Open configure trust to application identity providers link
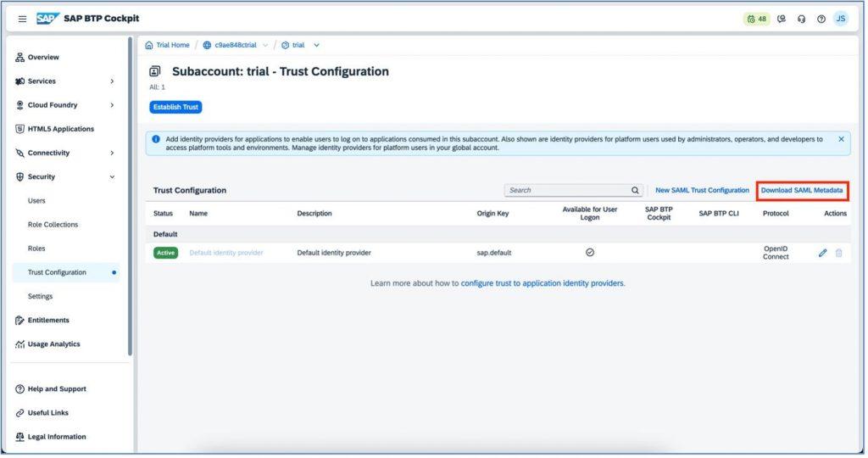868x458 pixels. coord(545,284)
